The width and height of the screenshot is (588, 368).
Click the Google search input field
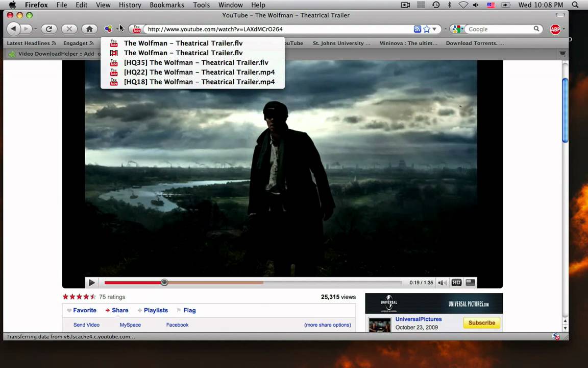coord(499,29)
